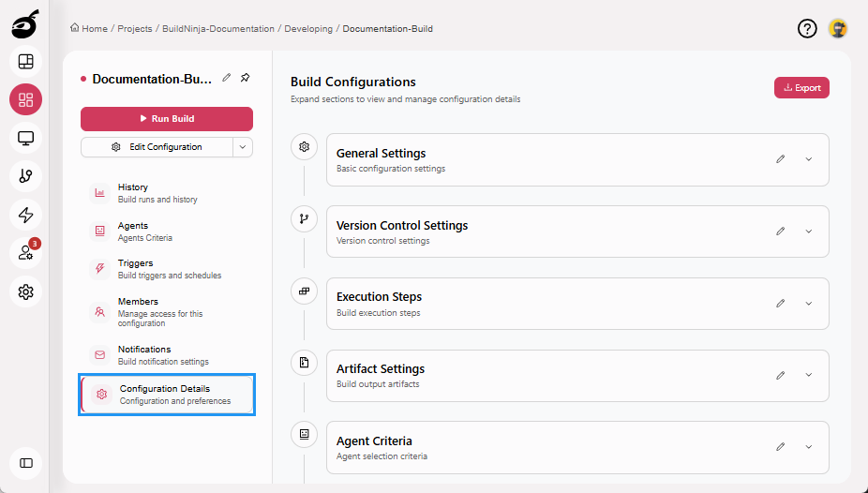
Task: Open the dashboard layout icon in sidebar
Action: [25, 62]
